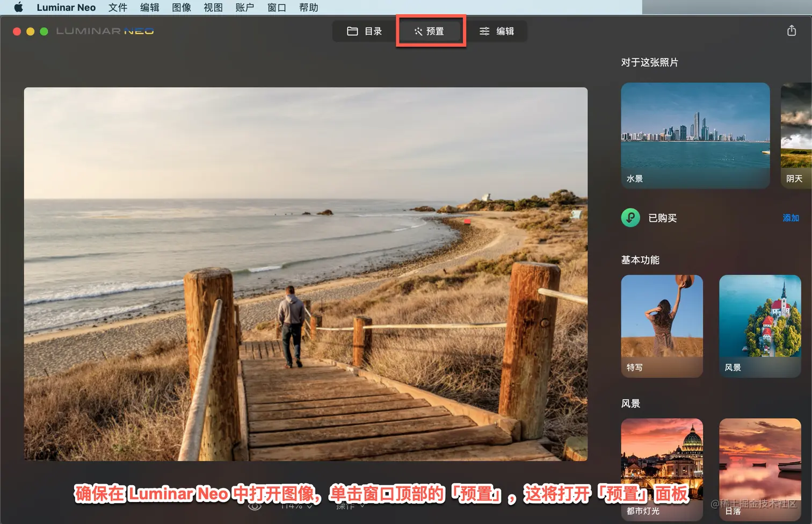The image size is (812, 524).
Task: Select the 水景 preset thumbnail
Action: pos(695,135)
